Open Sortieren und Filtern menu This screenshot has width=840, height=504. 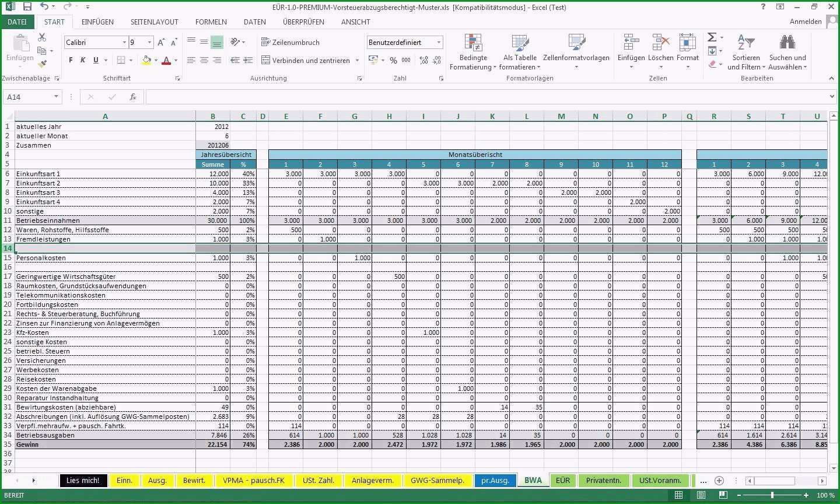pos(746,51)
